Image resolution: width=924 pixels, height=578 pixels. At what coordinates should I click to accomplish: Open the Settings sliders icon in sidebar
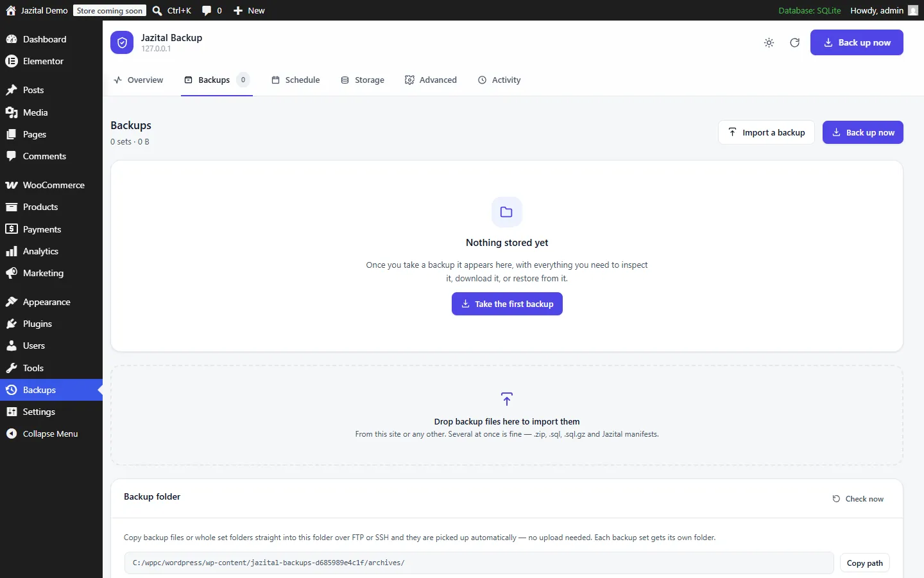[x=12, y=412]
